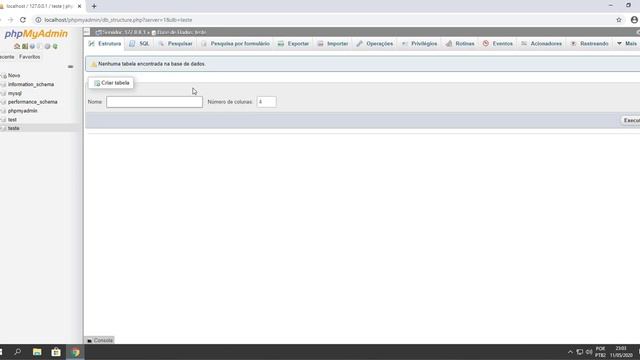Screen dimensions: 640x360
Task: Switch to the Acionadores tab
Action: [x=542, y=44]
